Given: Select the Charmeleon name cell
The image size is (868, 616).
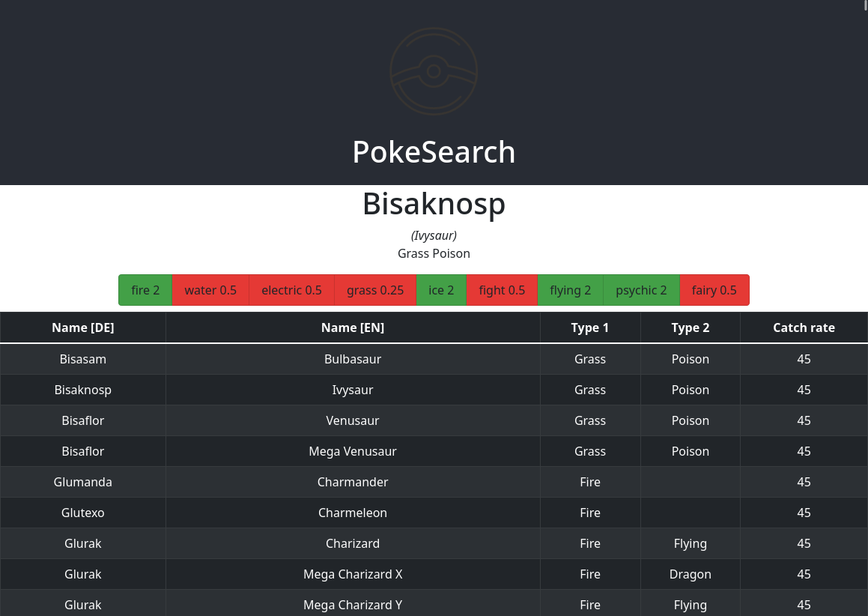Looking at the screenshot, I should pos(353,513).
